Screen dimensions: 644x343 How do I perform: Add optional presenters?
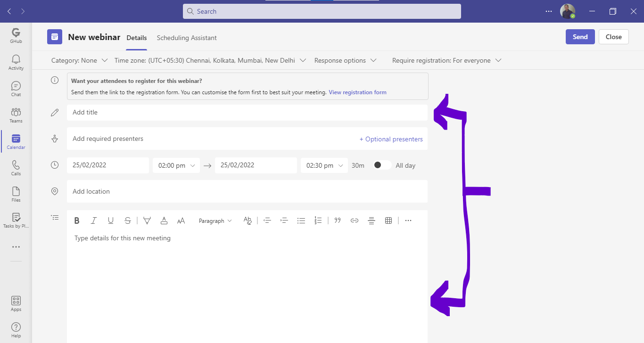point(391,139)
